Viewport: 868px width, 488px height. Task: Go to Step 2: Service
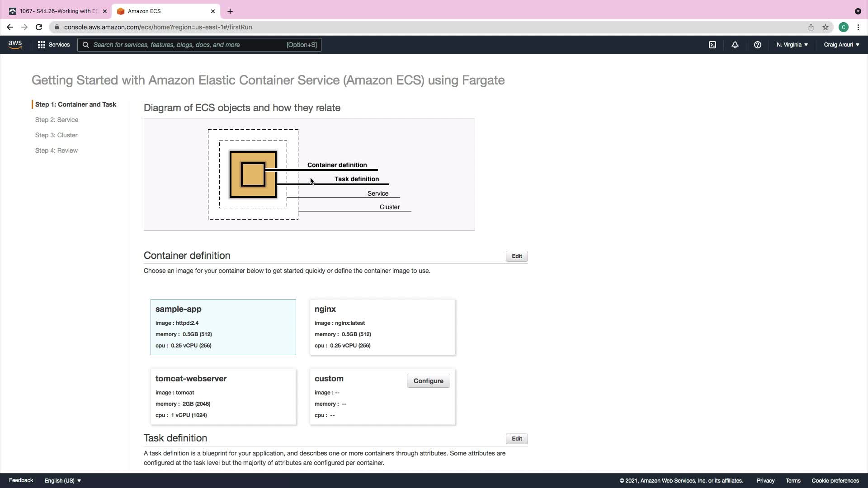tap(57, 120)
